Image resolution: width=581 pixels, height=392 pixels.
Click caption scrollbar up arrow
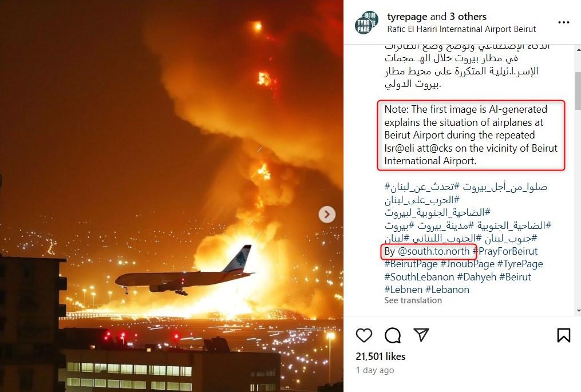point(578,49)
